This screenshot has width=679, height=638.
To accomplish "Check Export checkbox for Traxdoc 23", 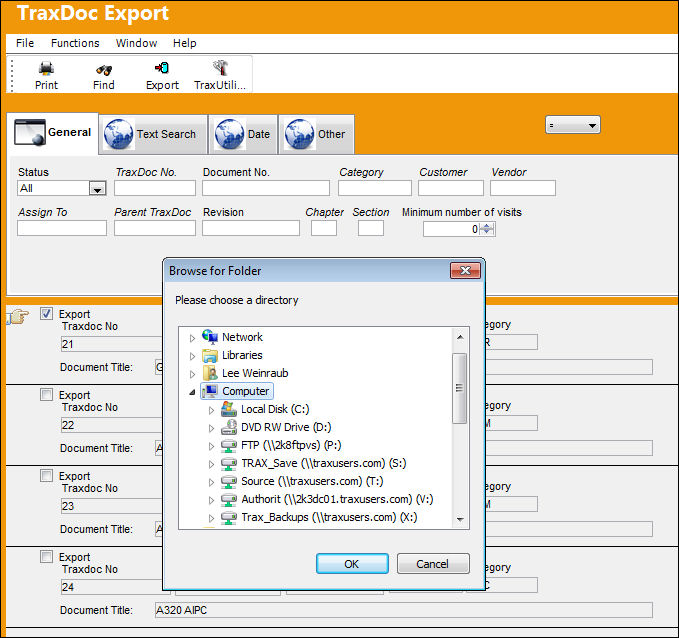I will (x=46, y=476).
